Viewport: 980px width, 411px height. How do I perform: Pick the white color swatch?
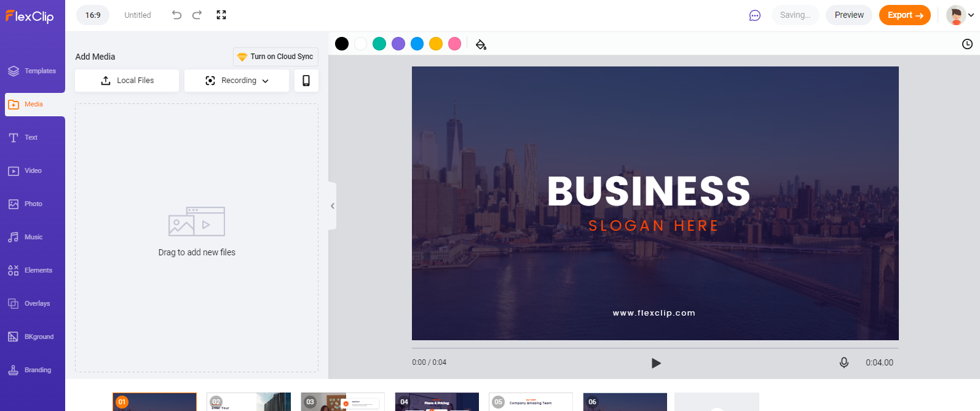tap(361, 44)
